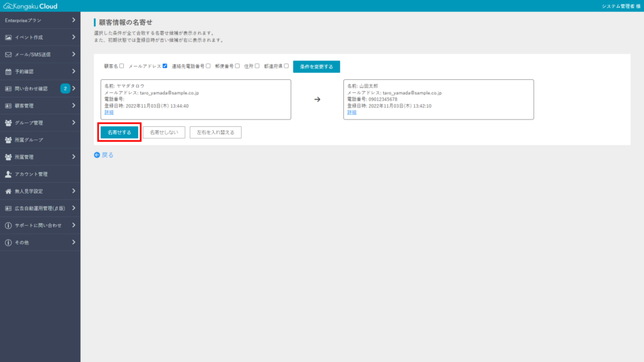Expand the グループ管理 chevron
Image resolution: width=644 pixels, height=362 pixels.
tap(74, 123)
